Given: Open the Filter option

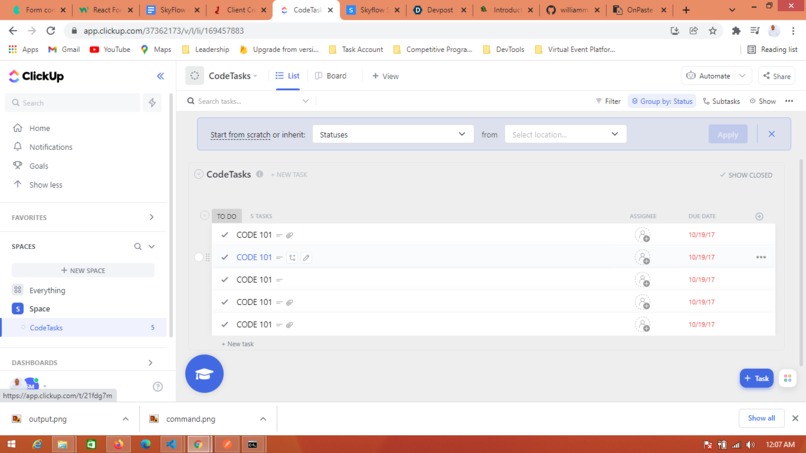Looking at the screenshot, I should [x=608, y=101].
